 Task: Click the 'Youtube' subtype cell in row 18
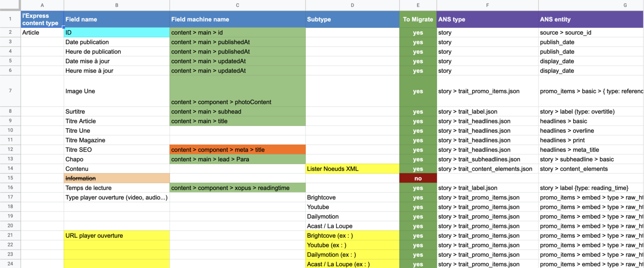pos(352,207)
